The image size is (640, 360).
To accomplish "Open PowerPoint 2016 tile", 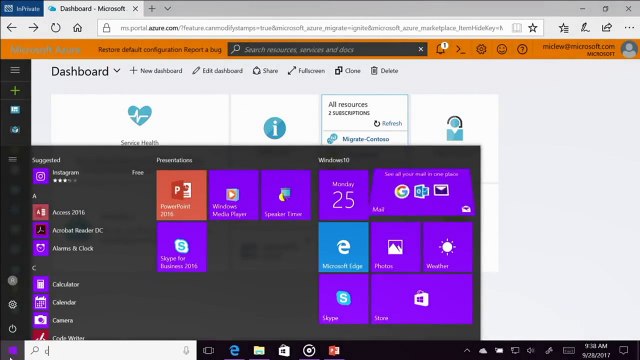I will pos(182,195).
